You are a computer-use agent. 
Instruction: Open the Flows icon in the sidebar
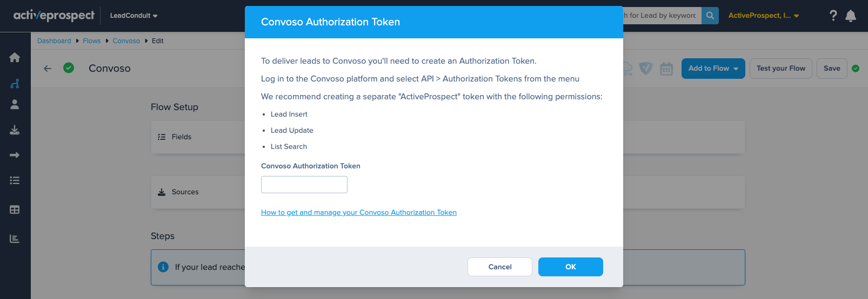[x=15, y=84]
